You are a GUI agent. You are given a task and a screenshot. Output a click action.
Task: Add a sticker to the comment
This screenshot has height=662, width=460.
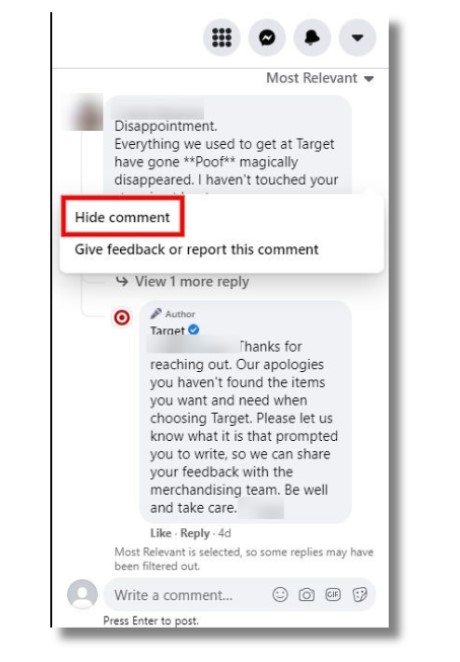360,595
